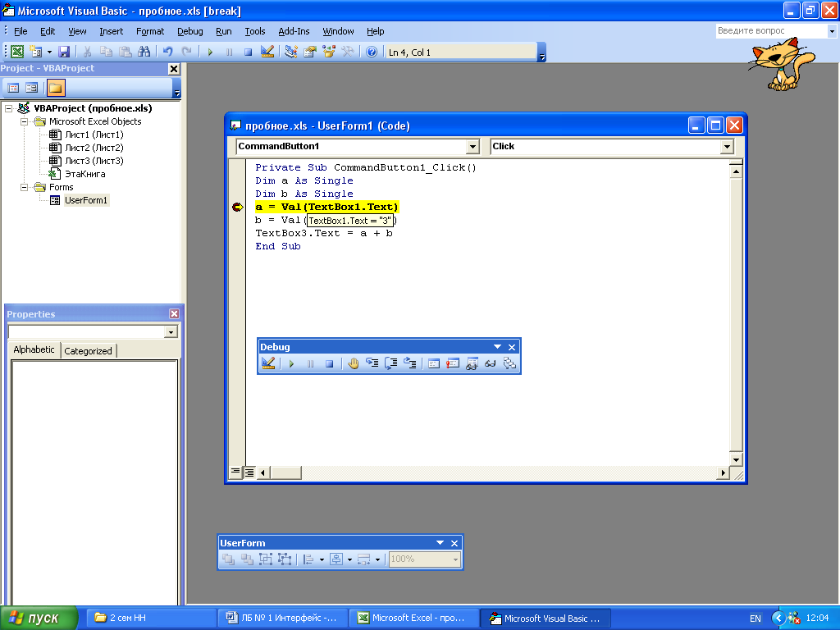Image resolution: width=840 pixels, height=630 pixels.
Task: Open Properties panel object dropdown
Action: (x=171, y=332)
